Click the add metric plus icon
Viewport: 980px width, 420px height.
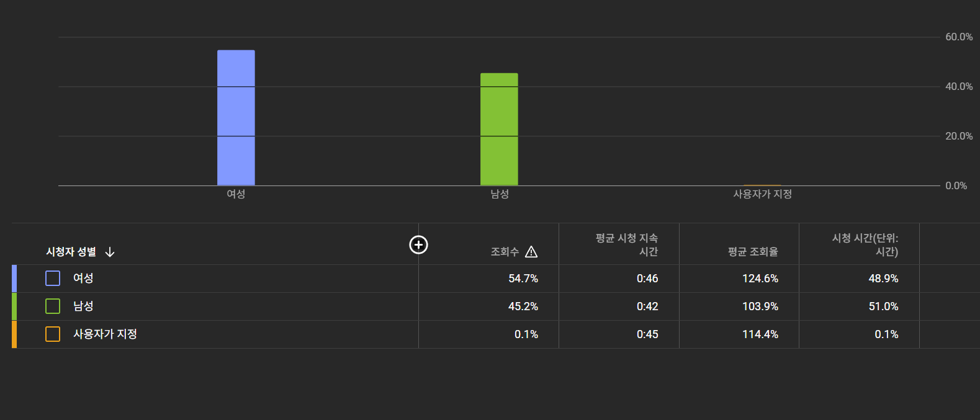click(x=418, y=245)
